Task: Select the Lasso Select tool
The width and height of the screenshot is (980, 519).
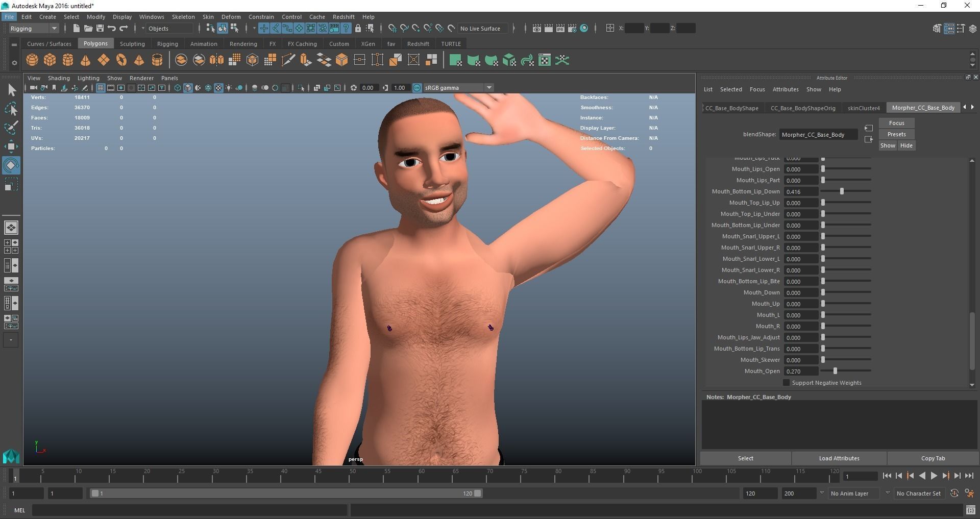Action: pyautogui.click(x=11, y=109)
